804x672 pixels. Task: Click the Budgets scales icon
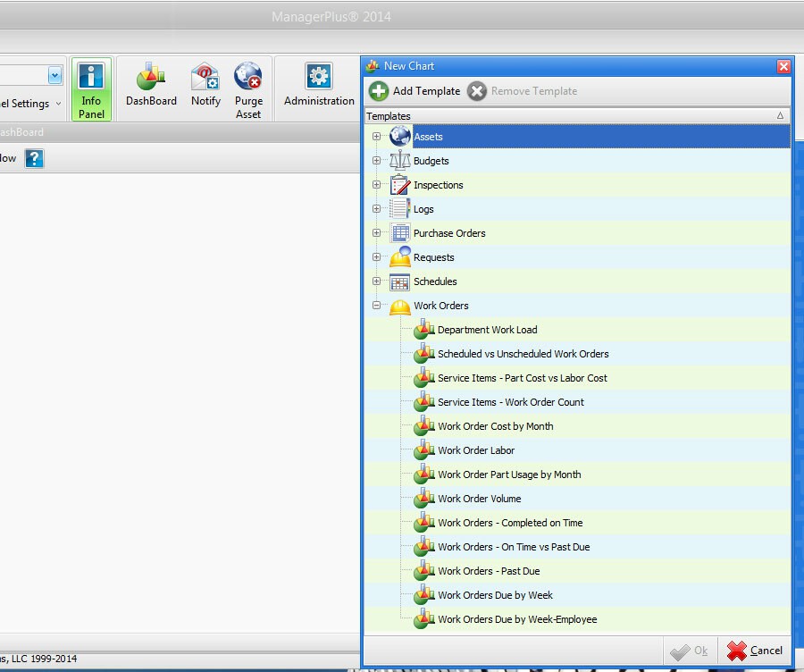[x=400, y=161]
